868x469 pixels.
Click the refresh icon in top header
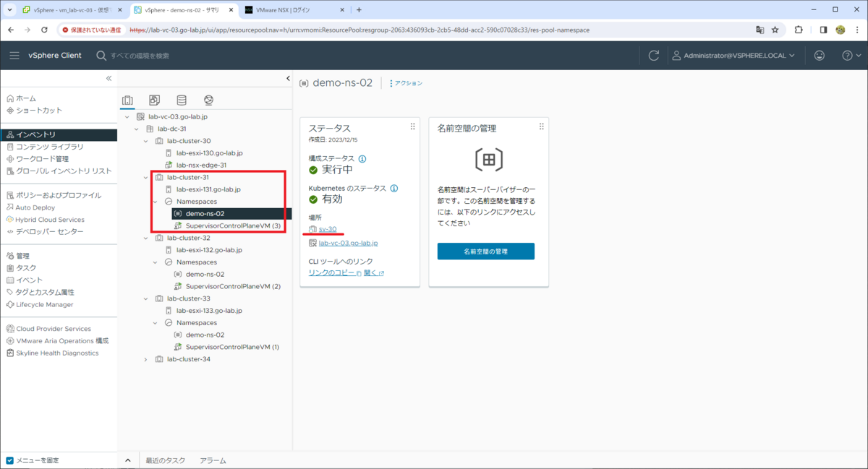(654, 56)
